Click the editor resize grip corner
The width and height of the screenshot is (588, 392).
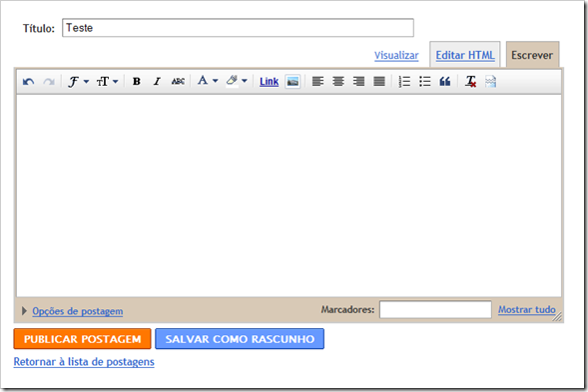[x=558, y=317]
